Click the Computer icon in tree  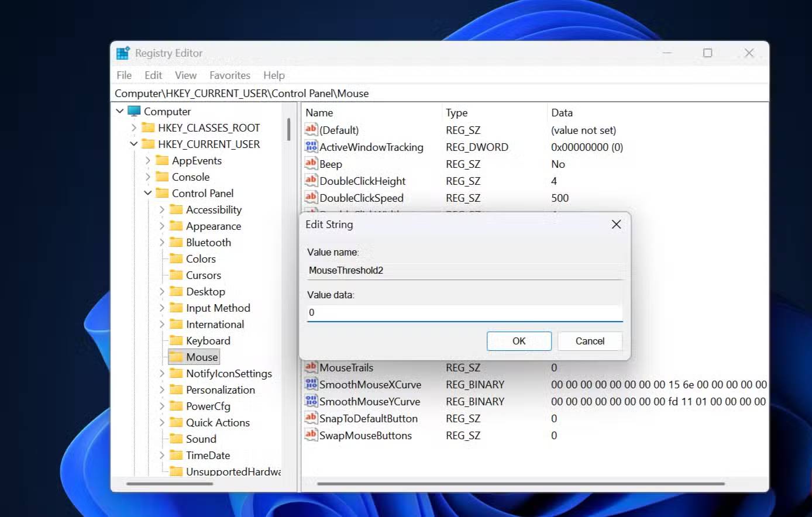[x=135, y=111]
